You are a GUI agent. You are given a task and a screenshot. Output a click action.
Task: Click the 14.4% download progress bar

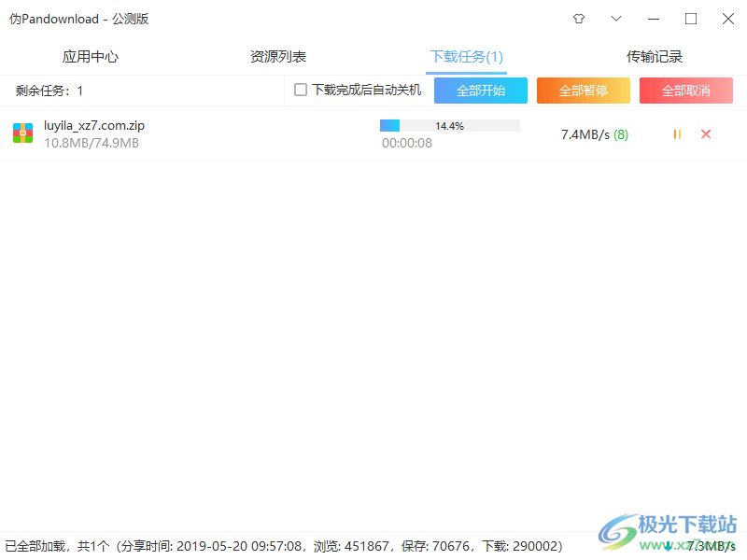click(449, 125)
